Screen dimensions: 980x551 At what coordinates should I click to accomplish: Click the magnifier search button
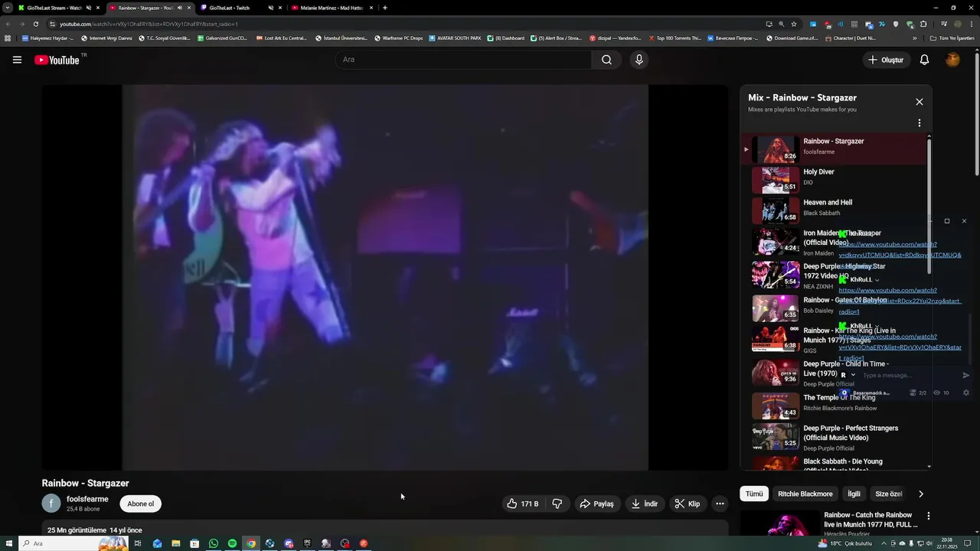click(x=606, y=60)
